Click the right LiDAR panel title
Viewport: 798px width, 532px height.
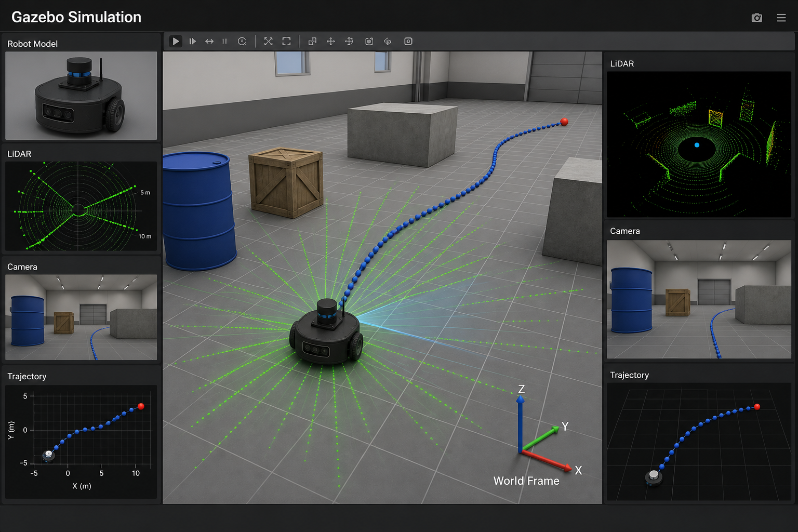(622, 63)
